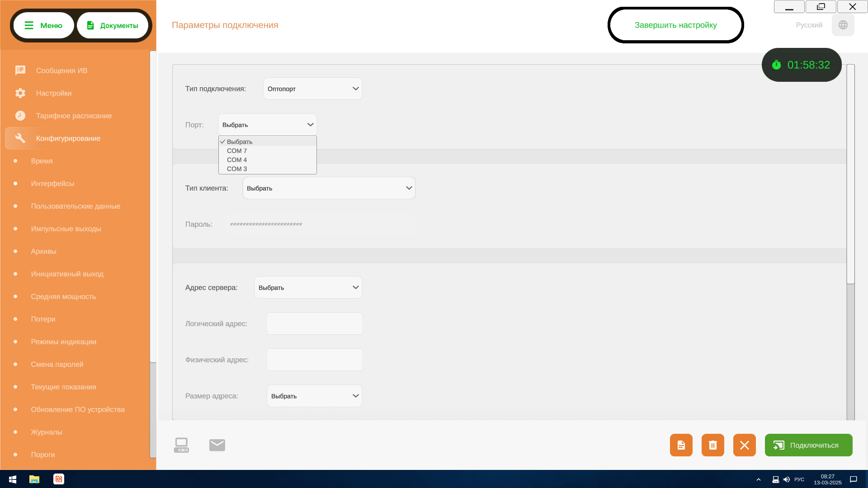Click the envelope mail icon
The width and height of the screenshot is (868, 488).
217,445
